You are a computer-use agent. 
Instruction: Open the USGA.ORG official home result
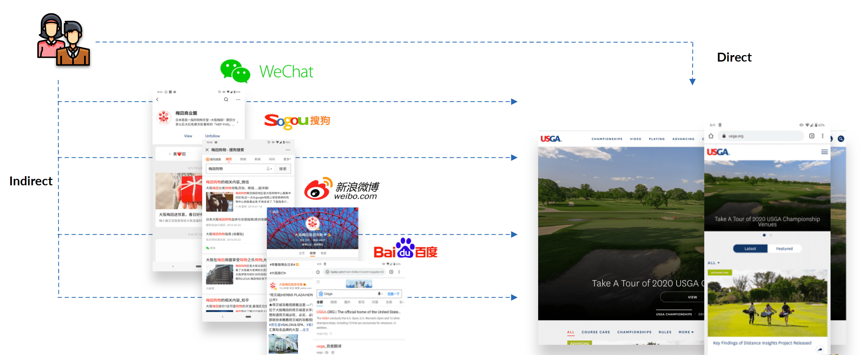[x=358, y=312]
